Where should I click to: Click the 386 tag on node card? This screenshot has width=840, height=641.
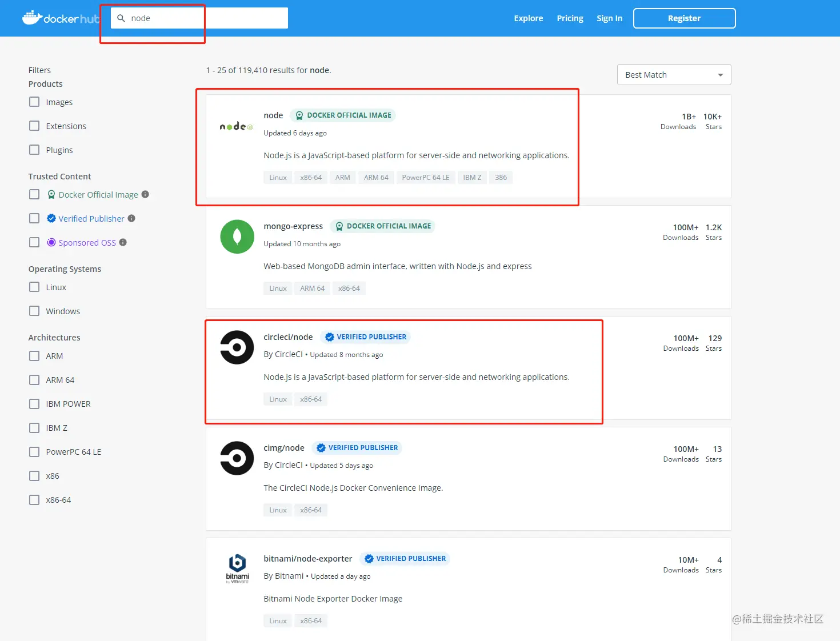pos(501,178)
